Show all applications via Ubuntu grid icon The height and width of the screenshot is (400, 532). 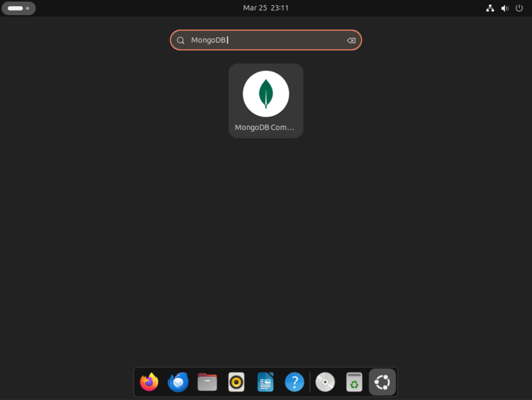tap(382, 382)
